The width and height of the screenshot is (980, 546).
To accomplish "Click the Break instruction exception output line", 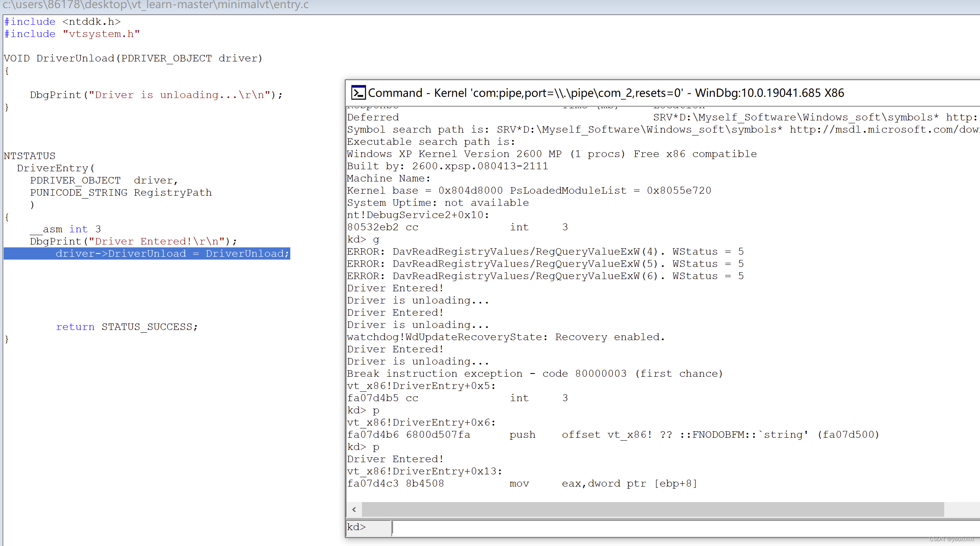I will (x=534, y=373).
